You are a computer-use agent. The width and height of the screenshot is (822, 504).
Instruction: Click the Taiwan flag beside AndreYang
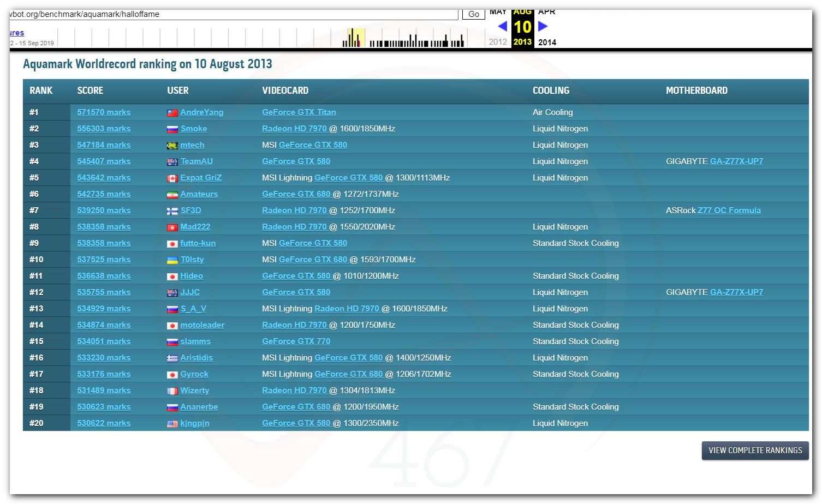pyautogui.click(x=172, y=113)
